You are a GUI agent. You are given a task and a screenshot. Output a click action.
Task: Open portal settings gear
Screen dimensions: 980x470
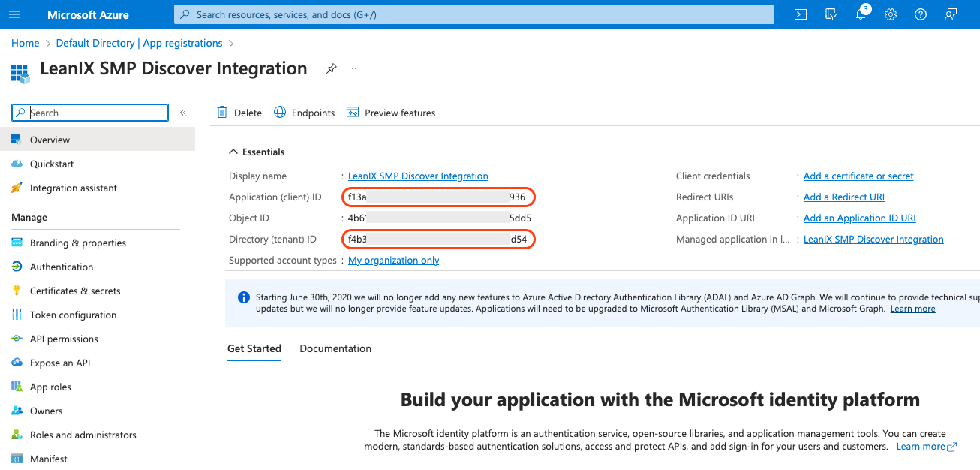(891, 14)
